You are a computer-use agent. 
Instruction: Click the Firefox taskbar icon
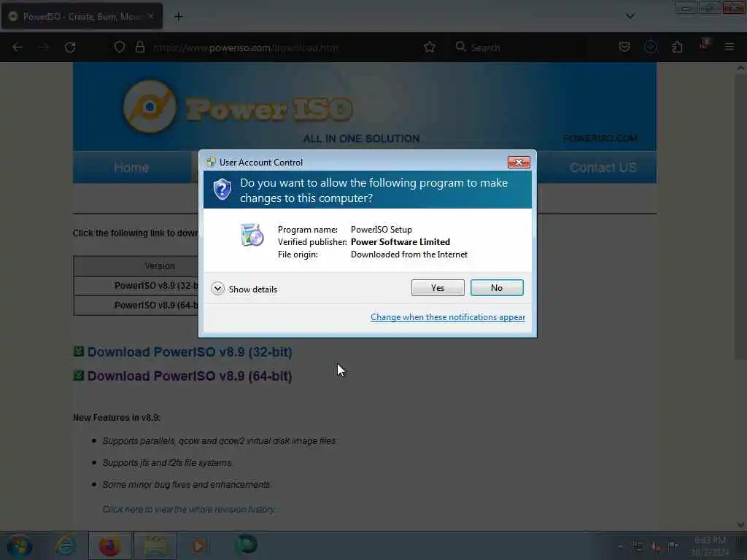[109, 545]
